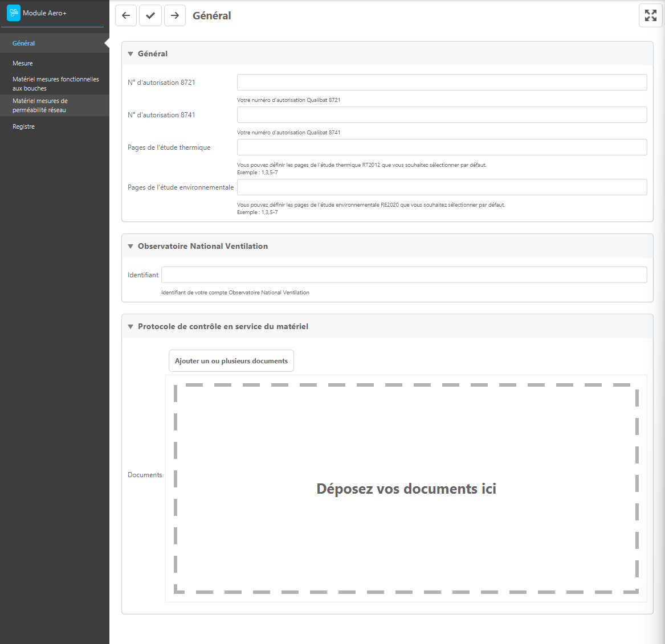Go forward with the right arrow button

coord(175,16)
